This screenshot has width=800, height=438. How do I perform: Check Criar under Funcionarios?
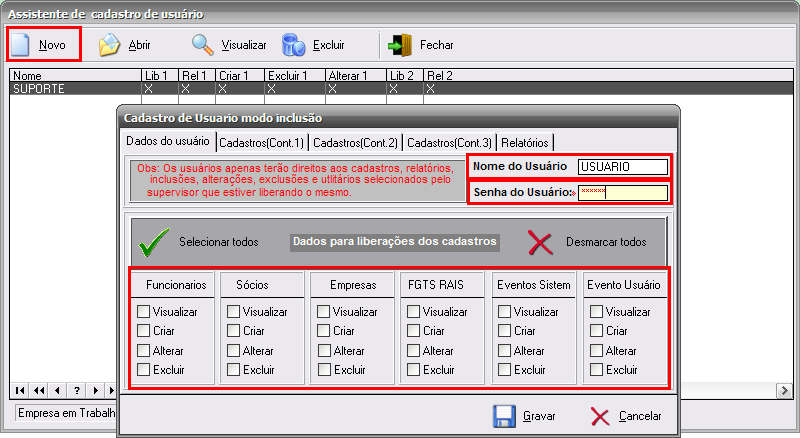pos(143,331)
